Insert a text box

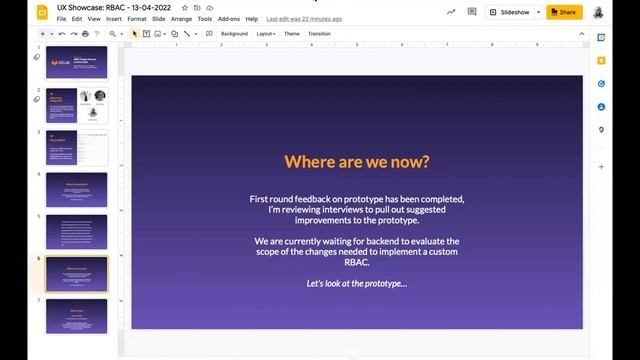coord(147,34)
